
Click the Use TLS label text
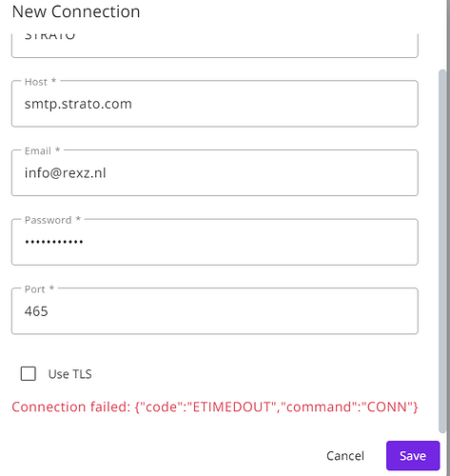70,374
